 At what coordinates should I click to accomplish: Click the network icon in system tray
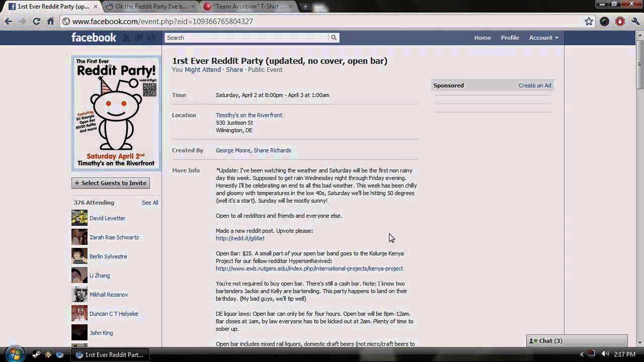point(592,354)
